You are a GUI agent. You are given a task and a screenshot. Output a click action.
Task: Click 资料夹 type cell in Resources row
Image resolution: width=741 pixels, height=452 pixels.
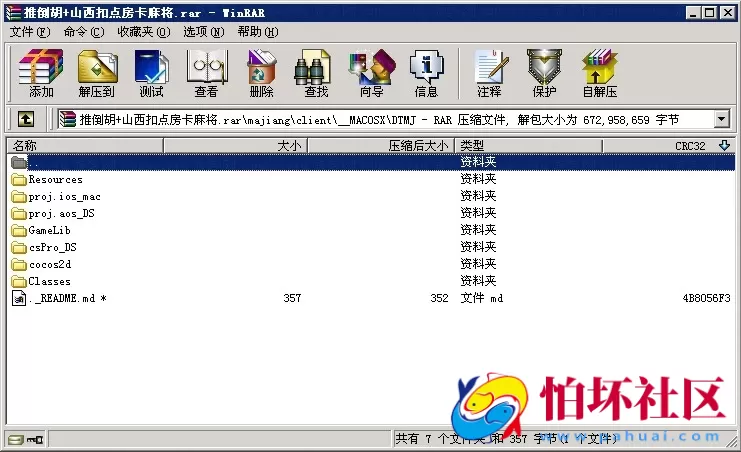(x=478, y=179)
